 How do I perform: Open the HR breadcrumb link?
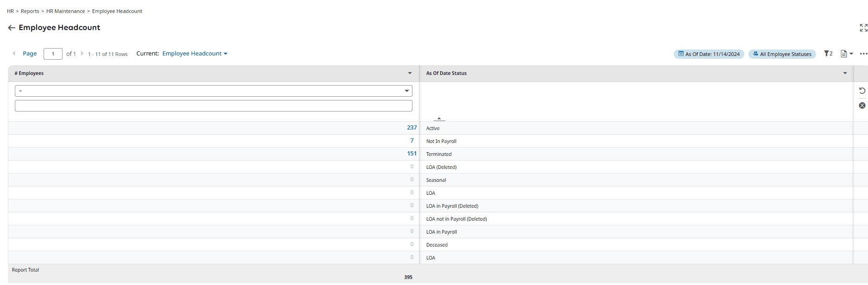[10, 11]
